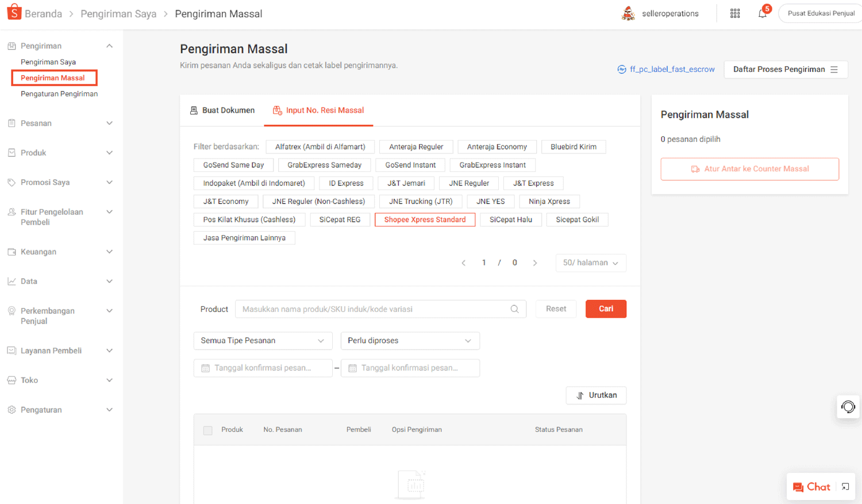Screen dimensions: 862x504
Task: Go to the next page arrow
Action: (x=535, y=263)
